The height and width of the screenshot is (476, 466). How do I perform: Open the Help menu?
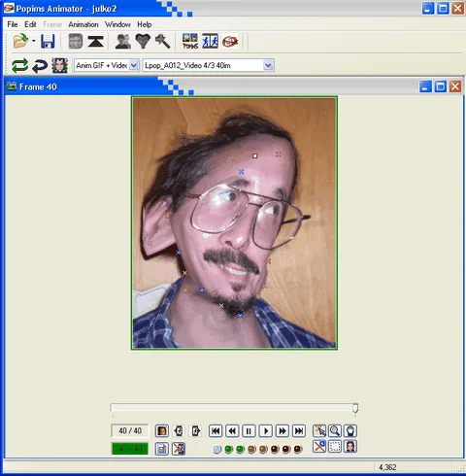point(145,24)
